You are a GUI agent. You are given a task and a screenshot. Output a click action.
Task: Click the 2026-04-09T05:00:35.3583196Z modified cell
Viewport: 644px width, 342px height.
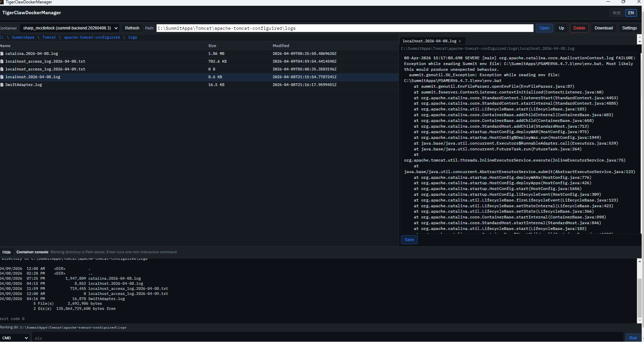pos(305,69)
